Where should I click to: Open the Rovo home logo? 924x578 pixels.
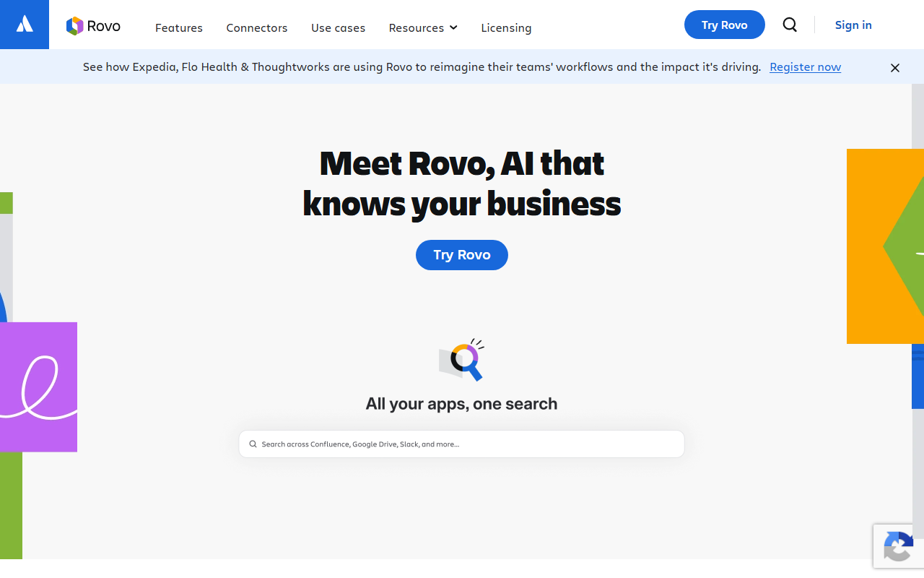93,27
